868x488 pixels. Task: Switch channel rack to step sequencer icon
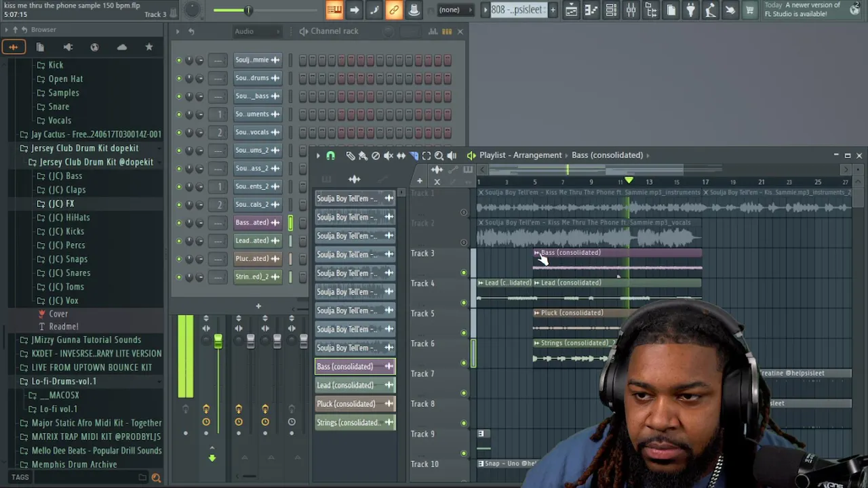click(x=447, y=31)
